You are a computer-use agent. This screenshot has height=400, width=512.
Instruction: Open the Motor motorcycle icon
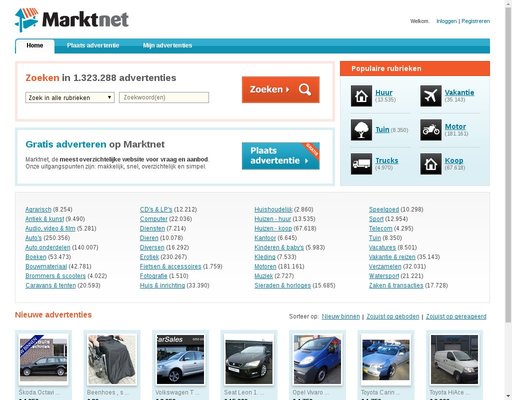pyautogui.click(x=431, y=130)
